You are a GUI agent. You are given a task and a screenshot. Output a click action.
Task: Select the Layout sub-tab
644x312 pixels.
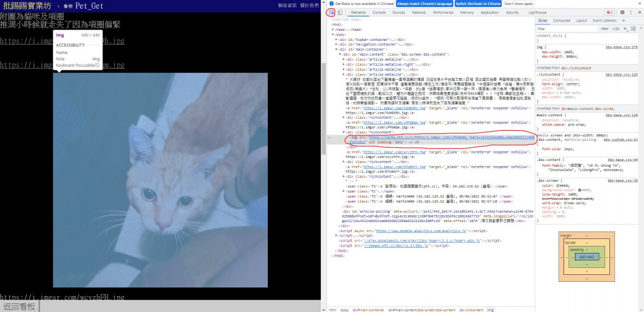(x=581, y=21)
